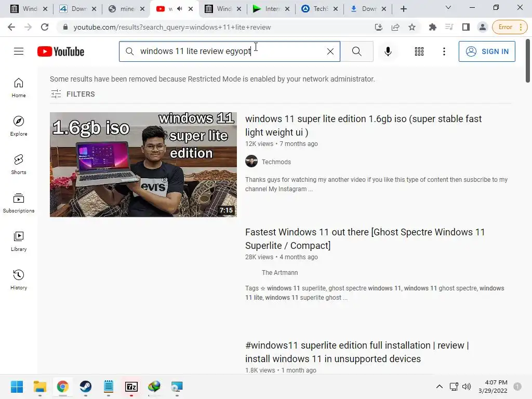Clear the search box with the X icon
Screen dimensions: 532x399
[330, 51]
